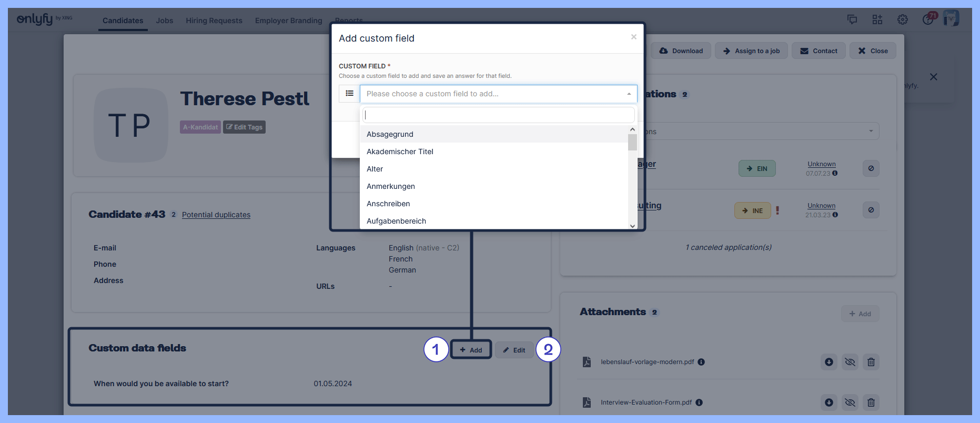The width and height of the screenshot is (980, 423).
Task: Open the Potential duplicates link
Action: (216, 215)
